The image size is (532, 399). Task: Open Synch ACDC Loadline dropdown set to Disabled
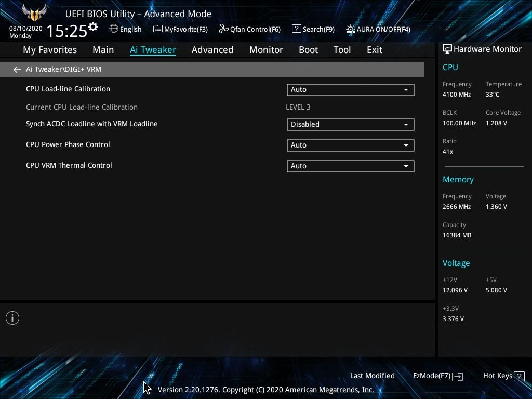(351, 125)
